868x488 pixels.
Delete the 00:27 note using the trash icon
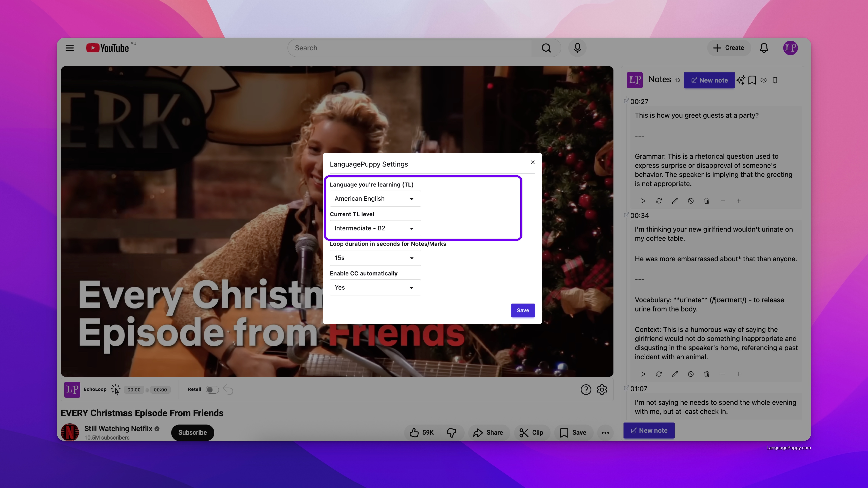707,201
